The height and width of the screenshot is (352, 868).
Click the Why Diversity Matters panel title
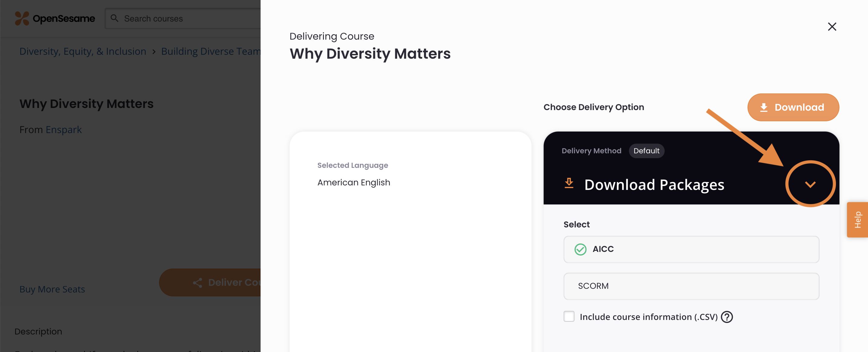click(x=370, y=54)
